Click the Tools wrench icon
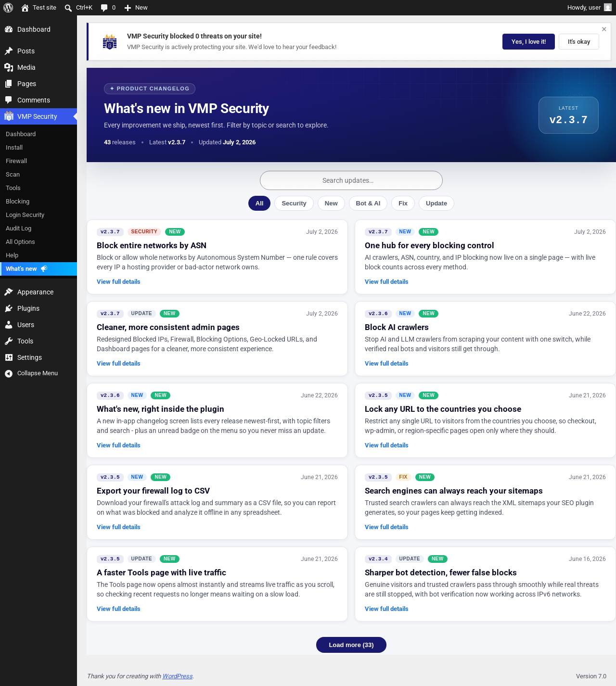The width and height of the screenshot is (616, 686). [x=9, y=341]
